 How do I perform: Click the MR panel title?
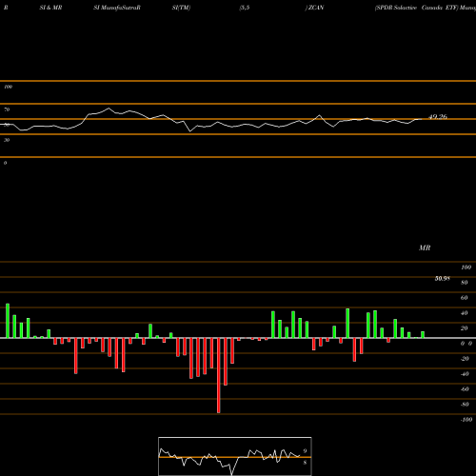pos(425,248)
